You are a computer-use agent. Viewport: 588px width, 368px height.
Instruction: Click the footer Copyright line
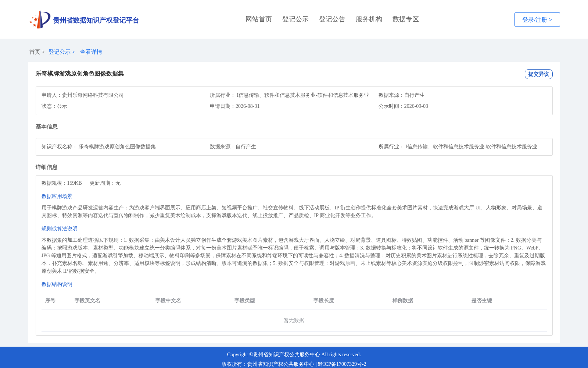[x=294, y=354]
